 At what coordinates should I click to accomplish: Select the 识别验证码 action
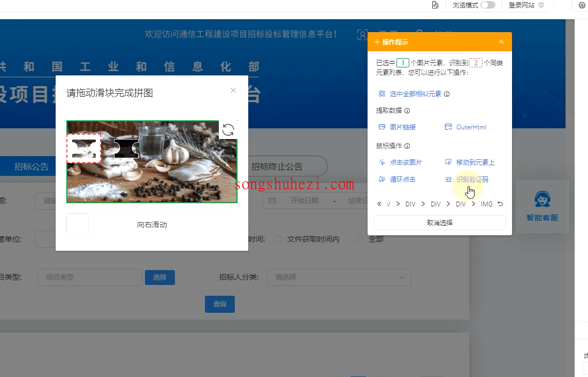(x=467, y=180)
